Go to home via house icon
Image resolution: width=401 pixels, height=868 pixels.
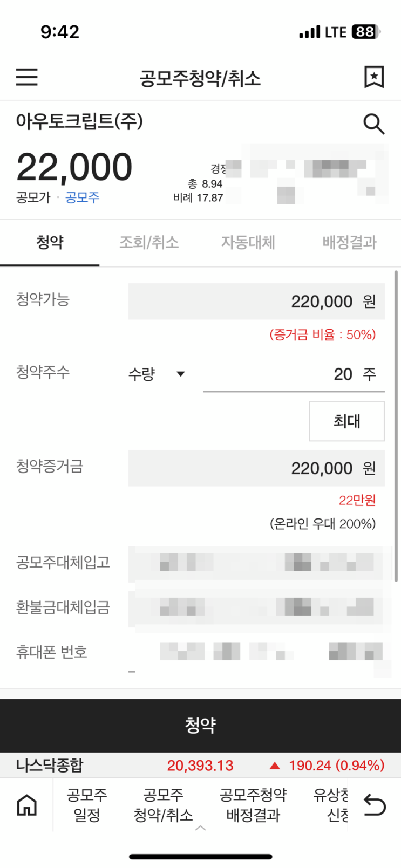[x=26, y=805]
